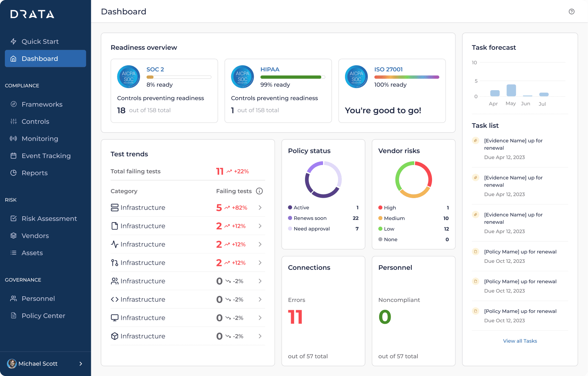Image resolution: width=588 pixels, height=376 pixels.
Task: Click Michael Scott's avatar picture
Action: (x=12, y=363)
